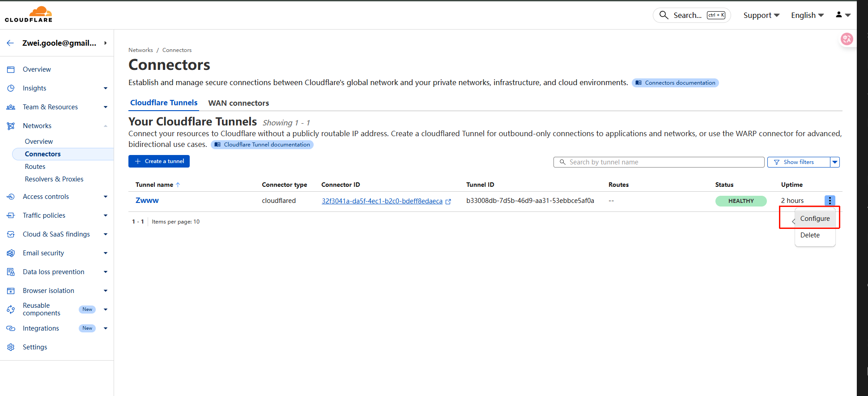Switch to the Cloudflare Tunnels tab

coord(164,103)
